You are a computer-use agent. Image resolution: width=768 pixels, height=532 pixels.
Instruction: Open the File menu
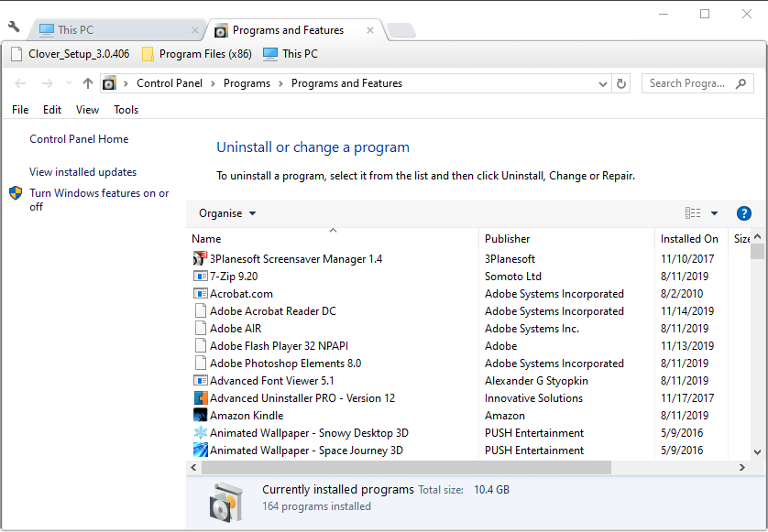(20, 110)
